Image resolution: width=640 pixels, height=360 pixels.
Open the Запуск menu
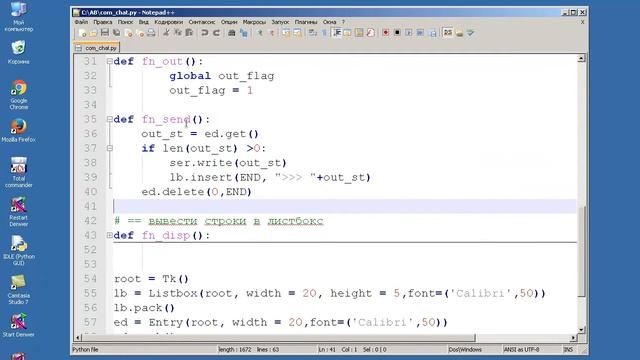[x=280, y=22]
